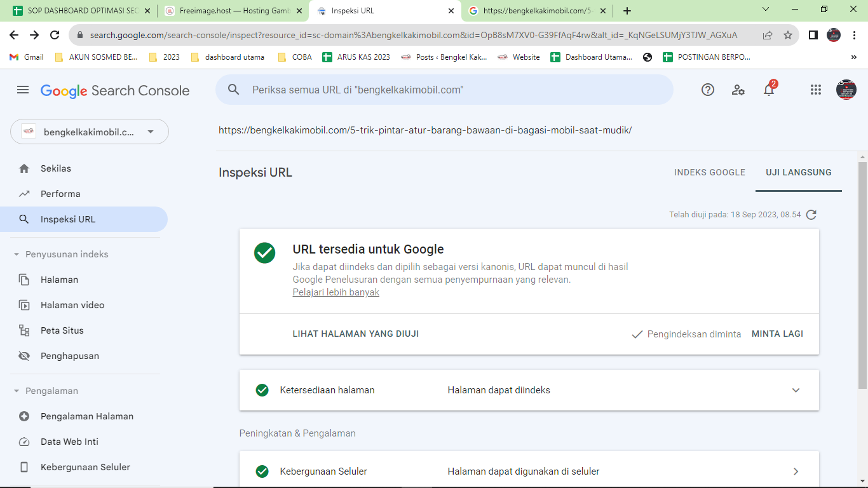Open the notifications bell with 2 alerts
This screenshot has width=868, height=488.
pyautogui.click(x=769, y=89)
